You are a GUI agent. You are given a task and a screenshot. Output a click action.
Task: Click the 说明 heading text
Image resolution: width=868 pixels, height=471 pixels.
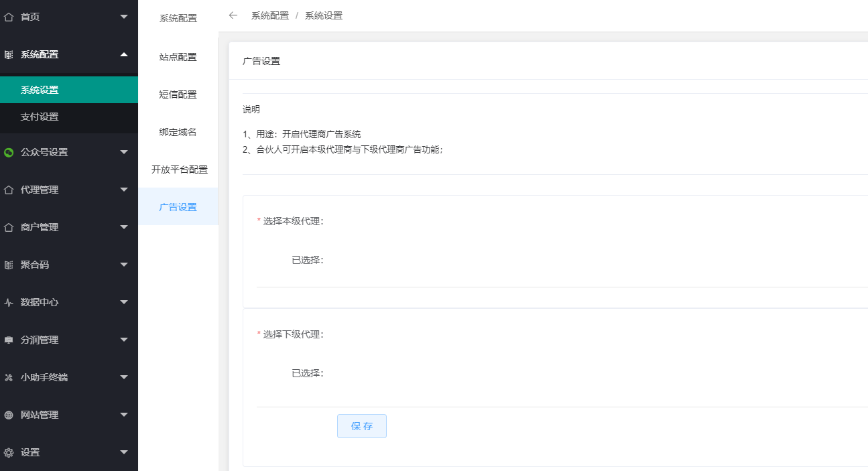(251, 109)
